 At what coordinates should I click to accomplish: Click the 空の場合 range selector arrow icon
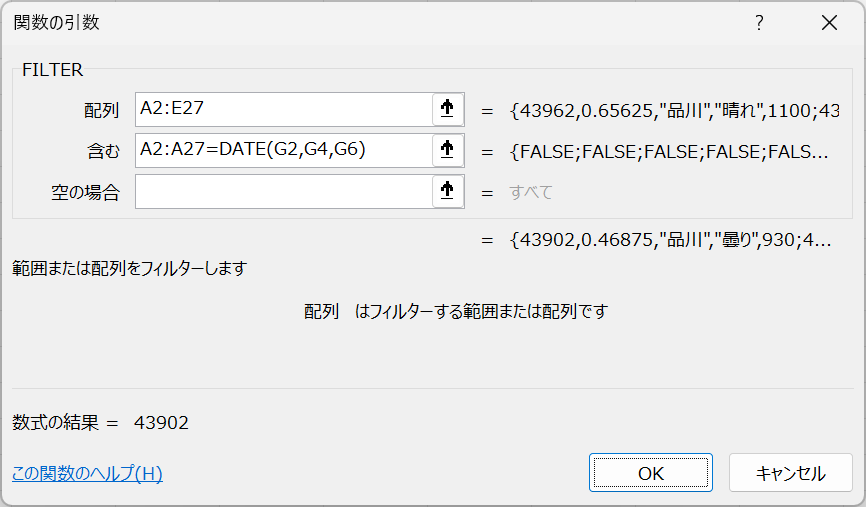447,192
